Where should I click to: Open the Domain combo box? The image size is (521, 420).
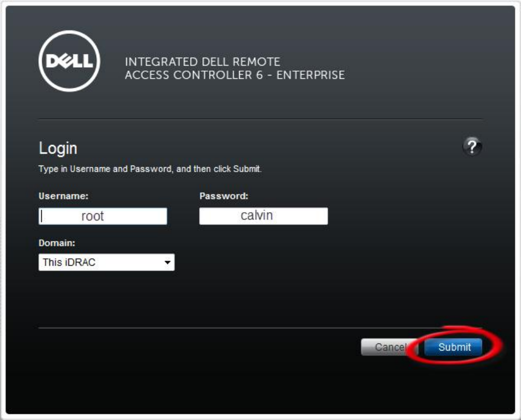click(x=106, y=262)
